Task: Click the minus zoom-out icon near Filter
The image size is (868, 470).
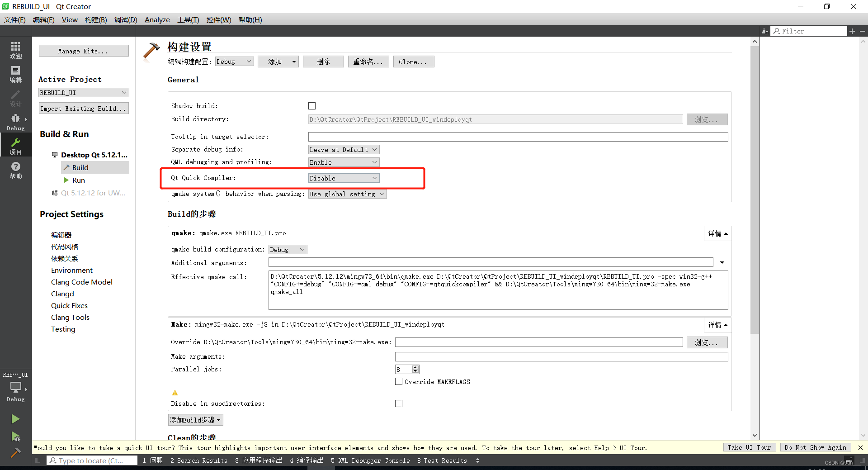Action: tap(863, 31)
